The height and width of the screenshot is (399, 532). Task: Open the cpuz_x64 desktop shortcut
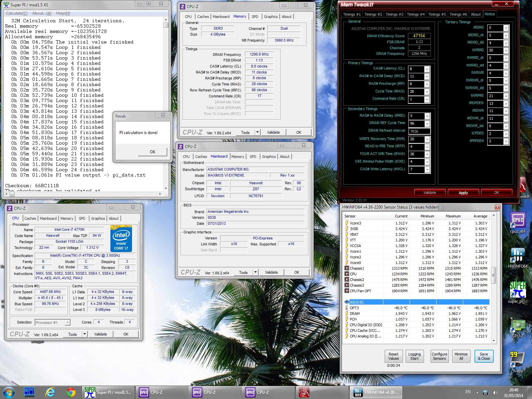(518, 222)
